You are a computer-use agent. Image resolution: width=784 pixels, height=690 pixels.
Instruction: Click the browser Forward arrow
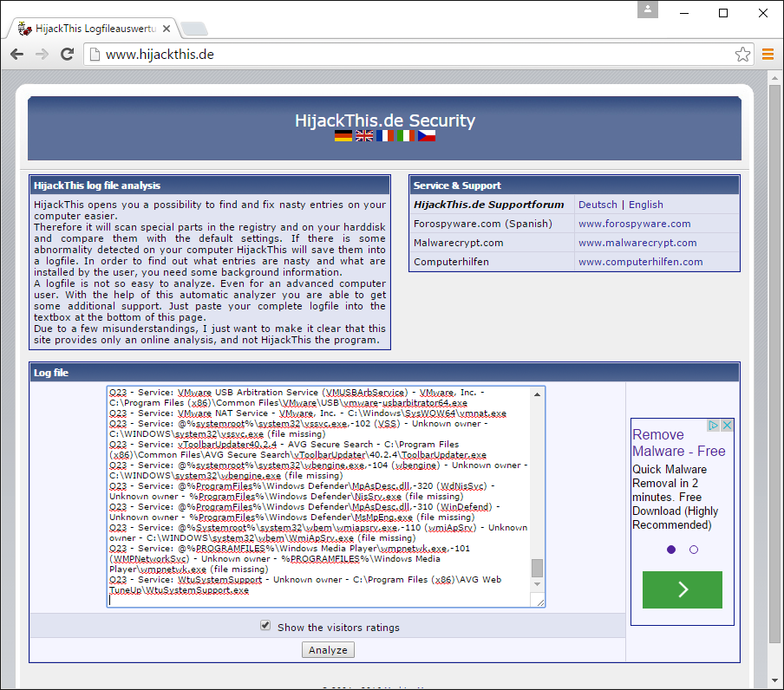42,54
